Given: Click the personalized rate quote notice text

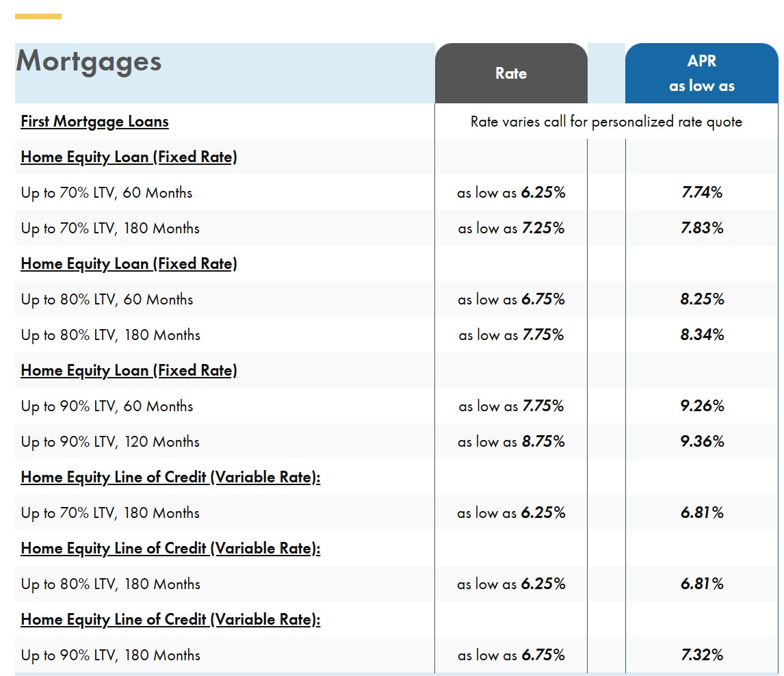Looking at the screenshot, I should coord(606,122).
